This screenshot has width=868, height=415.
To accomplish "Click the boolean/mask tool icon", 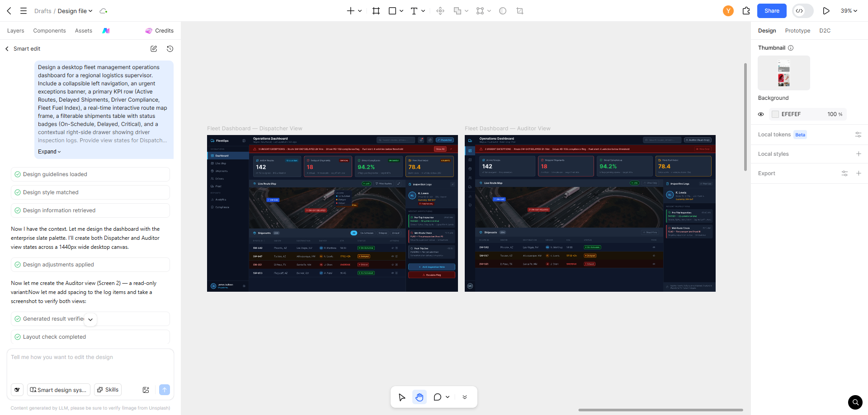I will click(x=458, y=11).
